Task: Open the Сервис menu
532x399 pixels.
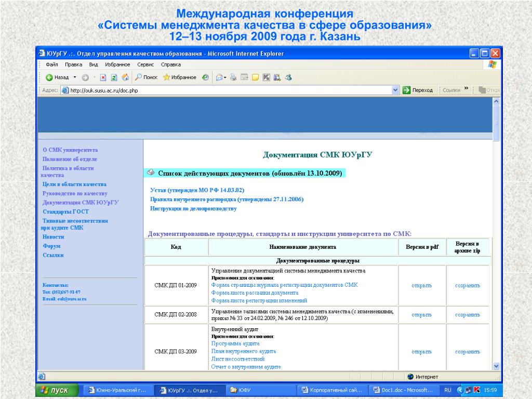Action: pos(145,64)
